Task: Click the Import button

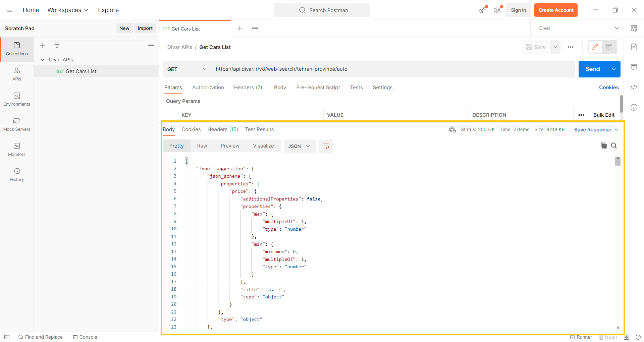Action: [x=145, y=28]
